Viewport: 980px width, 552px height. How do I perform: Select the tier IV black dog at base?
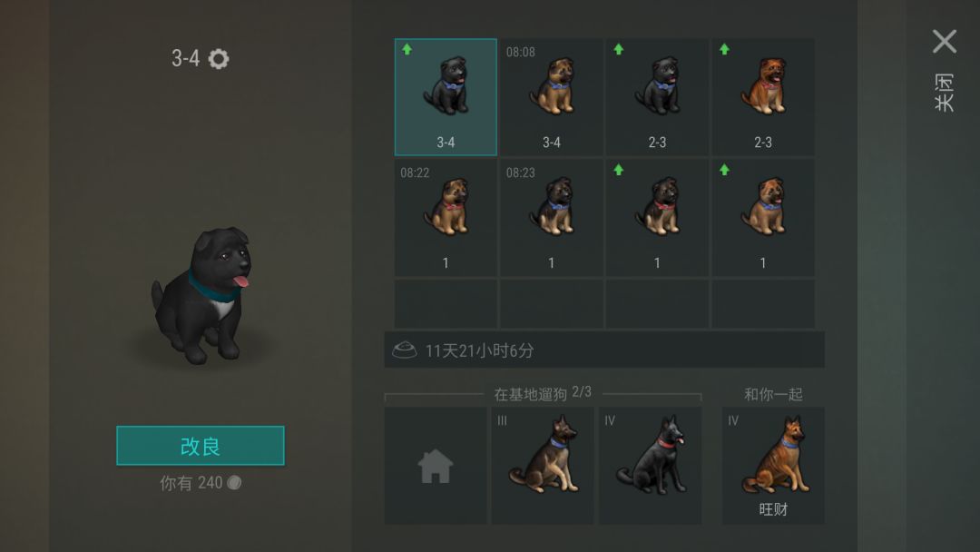(x=650, y=466)
